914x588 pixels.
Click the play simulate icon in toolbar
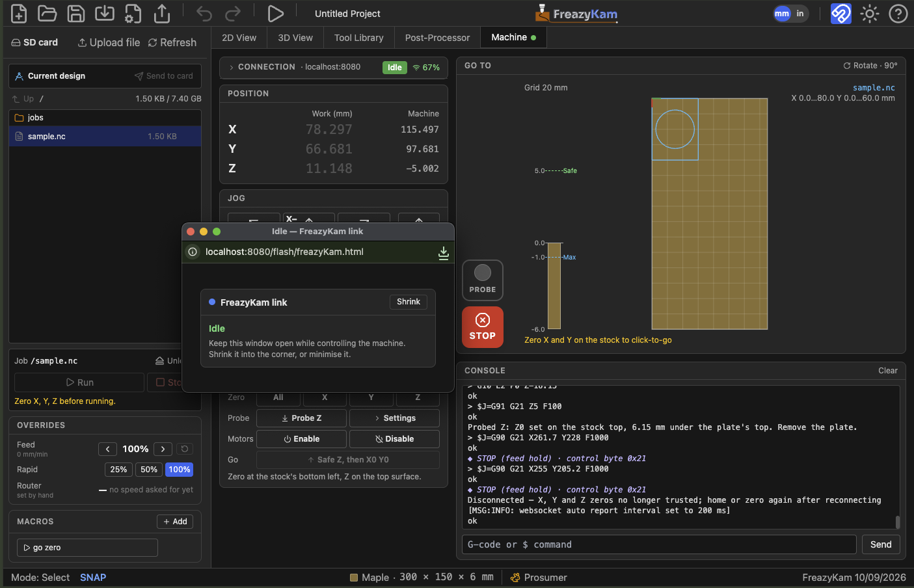(x=275, y=13)
